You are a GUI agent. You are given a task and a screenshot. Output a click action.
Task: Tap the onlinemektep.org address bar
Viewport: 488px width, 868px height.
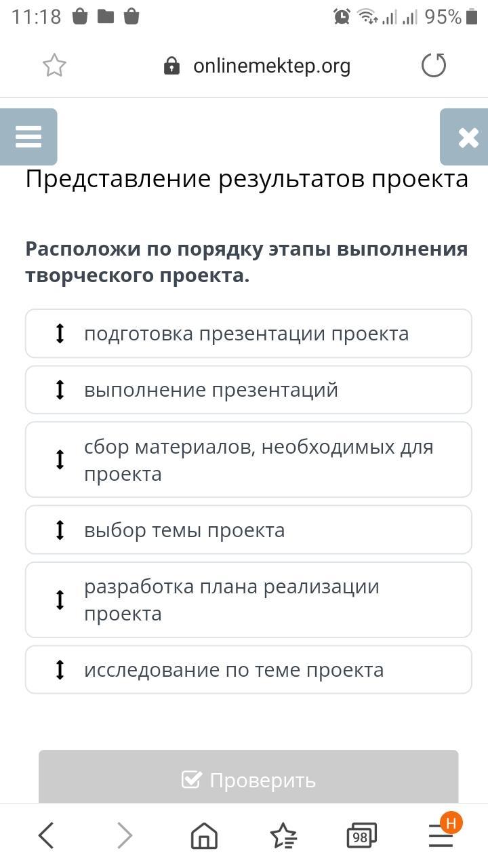click(x=271, y=66)
